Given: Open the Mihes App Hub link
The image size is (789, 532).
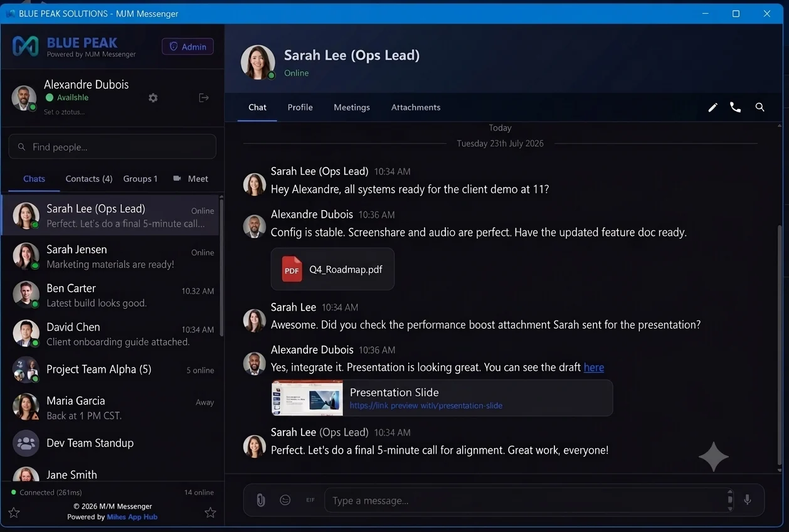Looking at the screenshot, I should [x=132, y=517].
